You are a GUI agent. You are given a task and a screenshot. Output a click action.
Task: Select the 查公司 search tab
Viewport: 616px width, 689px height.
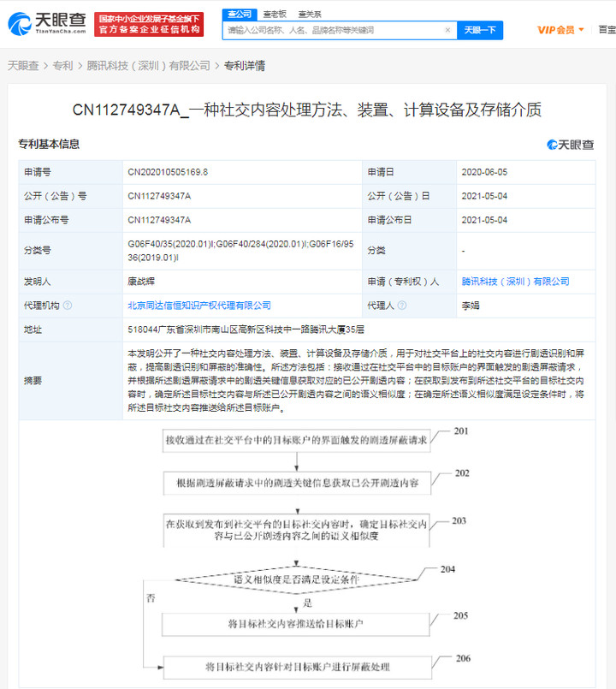pos(240,14)
